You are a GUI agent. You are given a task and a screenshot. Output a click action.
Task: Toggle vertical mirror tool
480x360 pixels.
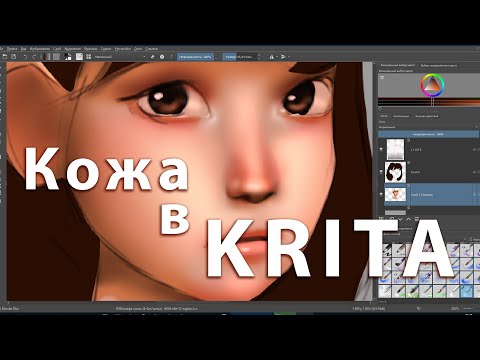283,57
